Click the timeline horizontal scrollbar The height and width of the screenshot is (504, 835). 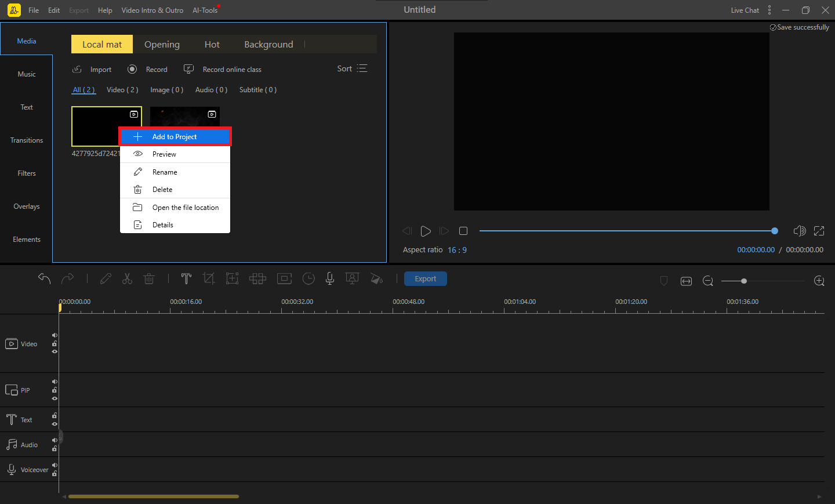pos(154,496)
